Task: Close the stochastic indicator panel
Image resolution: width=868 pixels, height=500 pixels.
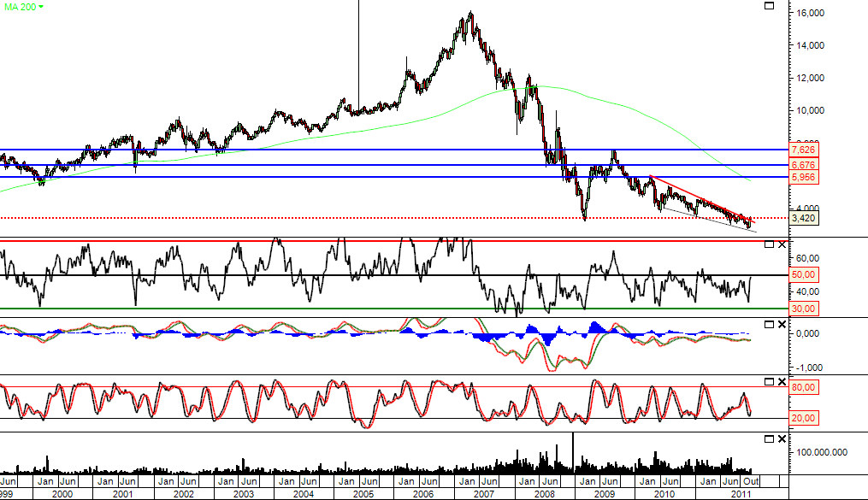Action: coord(782,382)
